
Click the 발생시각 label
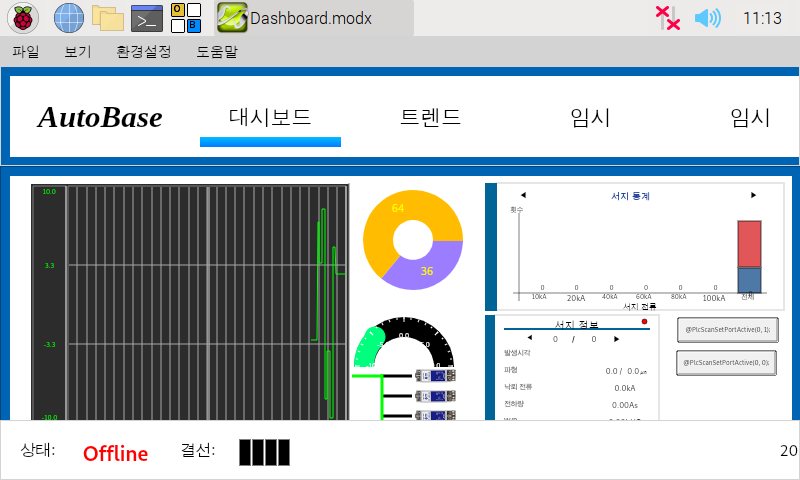click(517, 352)
